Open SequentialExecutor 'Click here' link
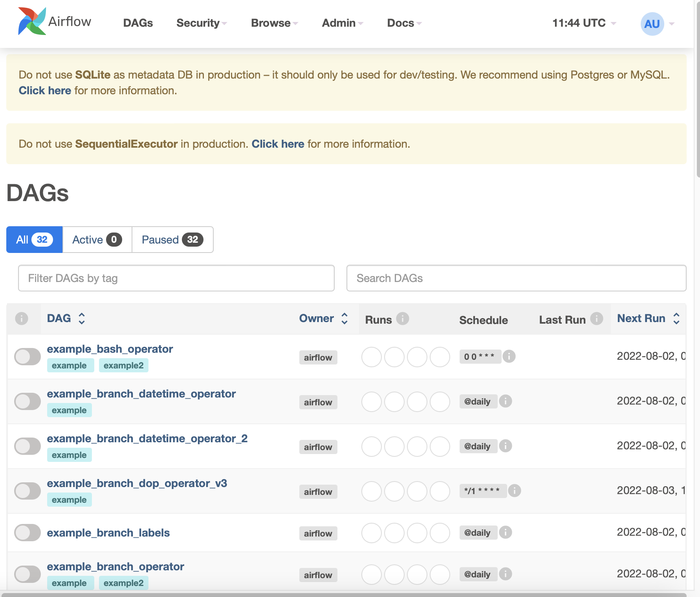Viewport: 700px width, 597px height. pos(278,144)
